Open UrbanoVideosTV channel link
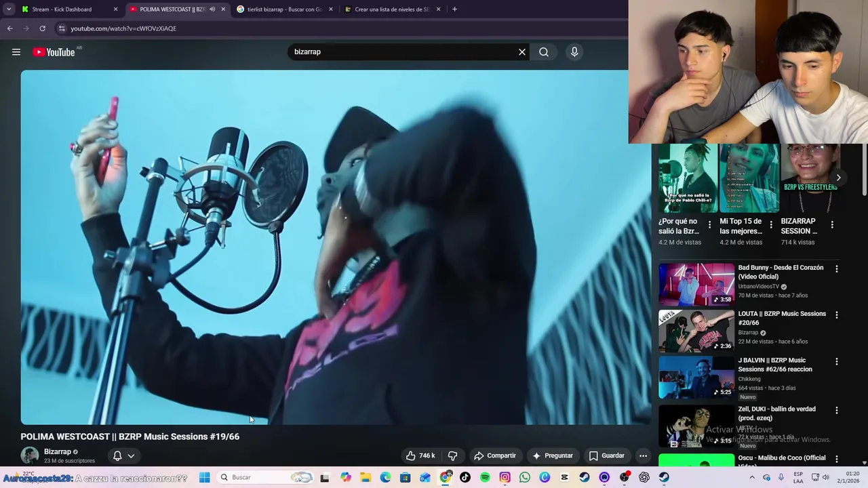868x488 pixels. pyautogui.click(x=758, y=287)
